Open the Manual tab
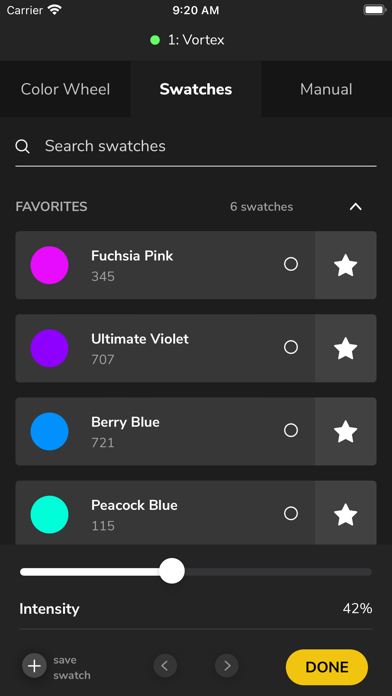Viewport: 392px width, 696px height. point(326,89)
